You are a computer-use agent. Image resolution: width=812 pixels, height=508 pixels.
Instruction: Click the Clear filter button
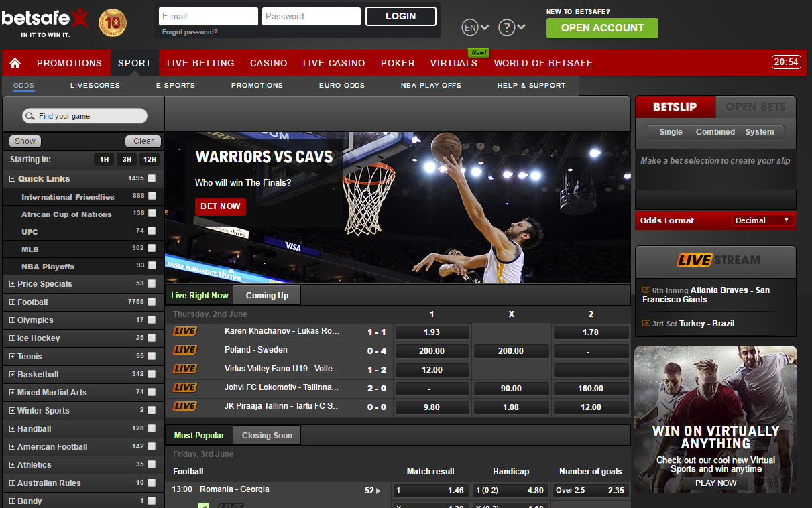(143, 141)
